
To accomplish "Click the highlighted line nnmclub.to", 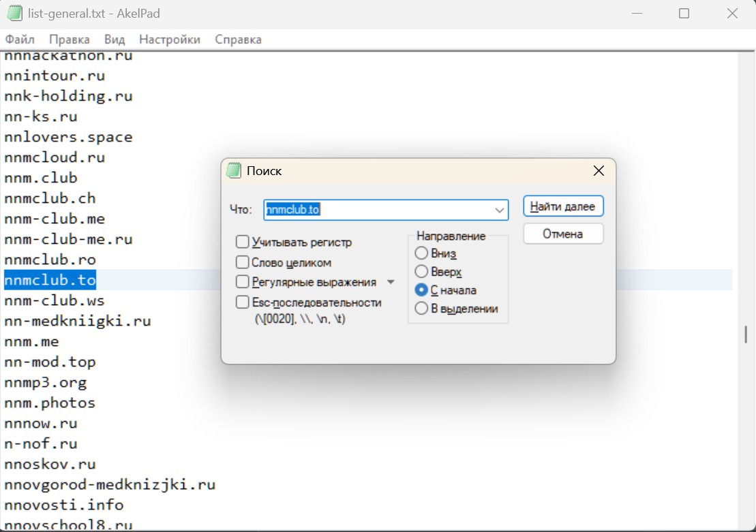I will point(50,280).
